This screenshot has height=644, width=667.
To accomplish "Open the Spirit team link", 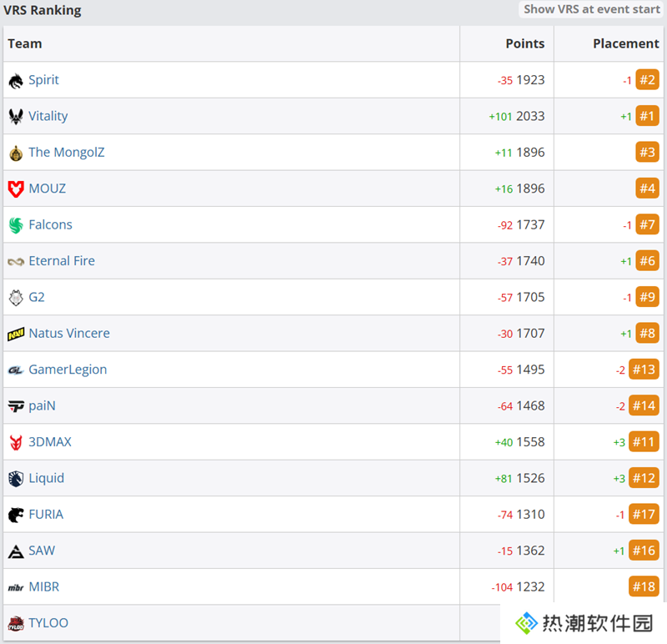I will click(x=43, y=80).
